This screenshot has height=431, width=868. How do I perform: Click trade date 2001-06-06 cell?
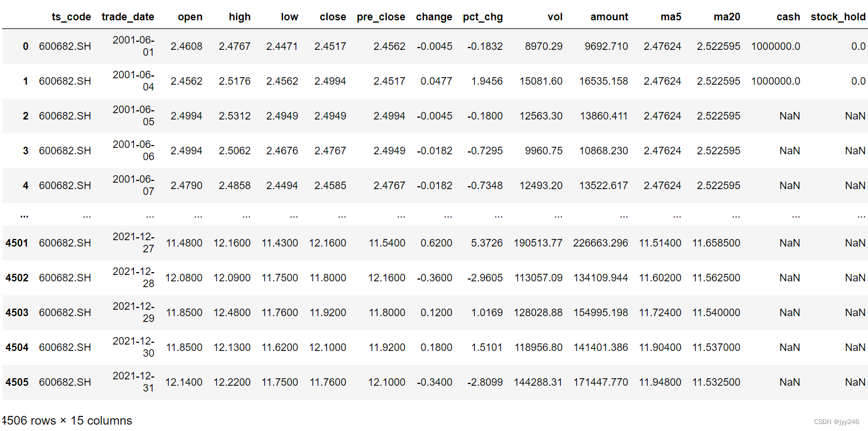click(x=133, y=151)
